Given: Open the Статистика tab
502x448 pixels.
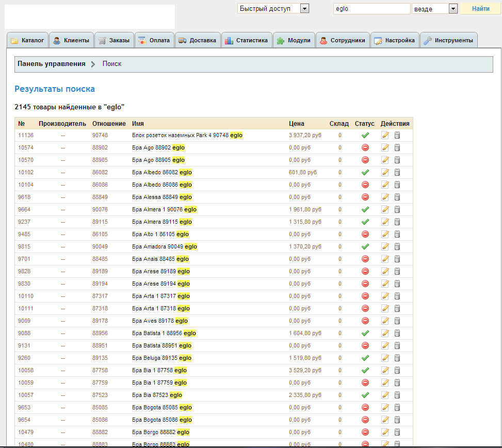Looking at the screenshot, I should point(247,40).
